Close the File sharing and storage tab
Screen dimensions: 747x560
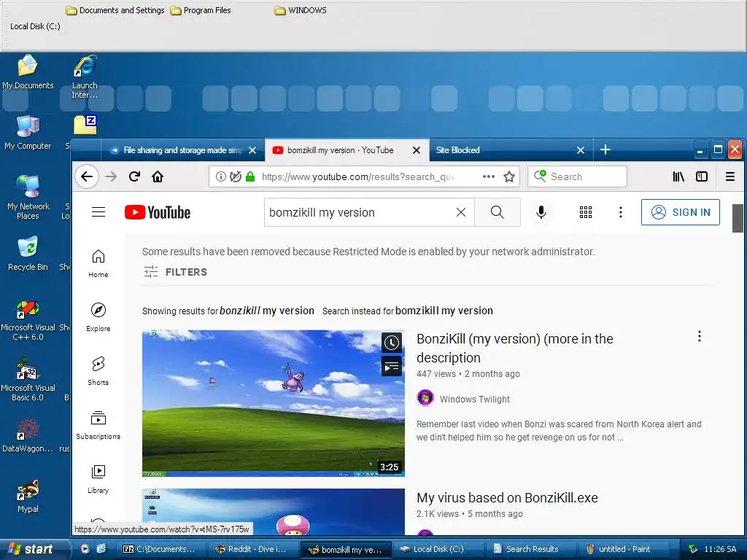pyautogui.click(x=252, y=150)
